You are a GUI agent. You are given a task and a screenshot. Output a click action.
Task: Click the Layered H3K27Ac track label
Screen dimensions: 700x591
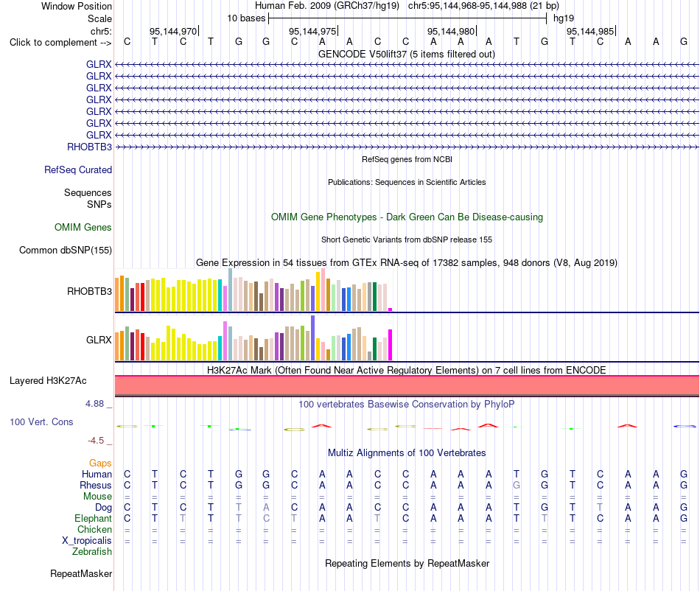point(48,381)
